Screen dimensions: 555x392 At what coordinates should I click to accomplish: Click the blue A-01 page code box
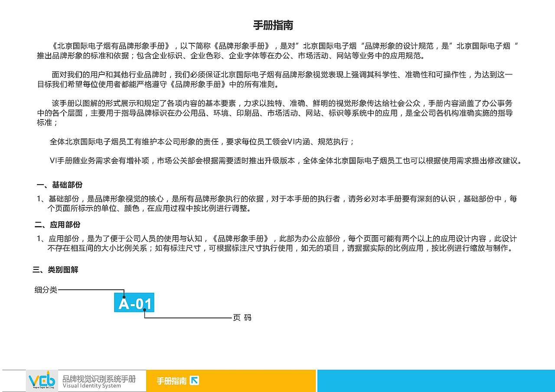tap(134, 303)
